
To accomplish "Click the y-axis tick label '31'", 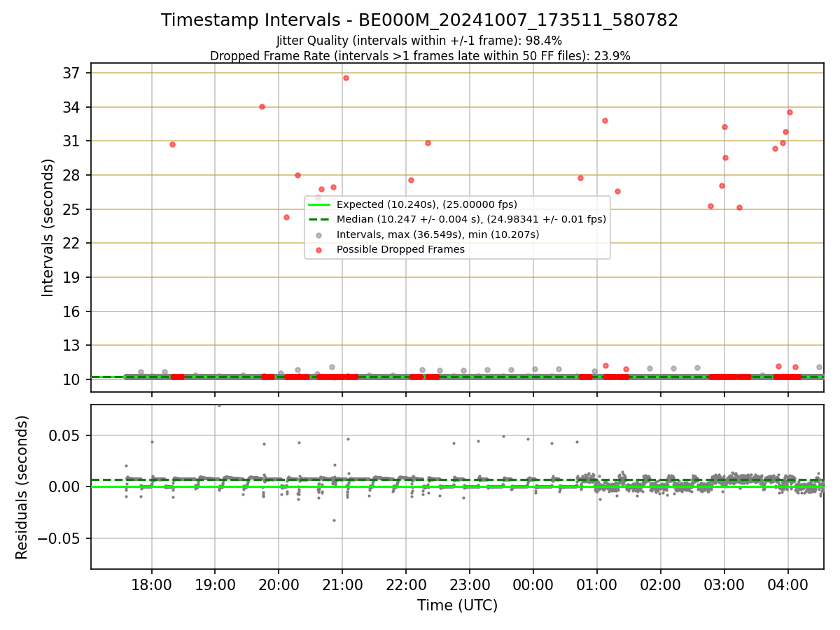I will coord(71,141).
